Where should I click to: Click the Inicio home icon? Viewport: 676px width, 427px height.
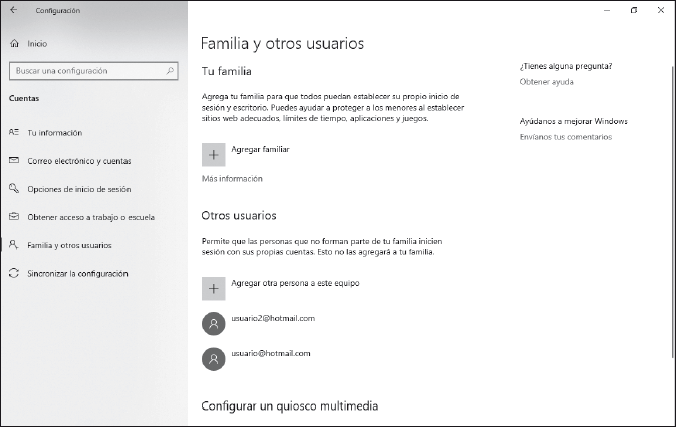coord(13,44)
